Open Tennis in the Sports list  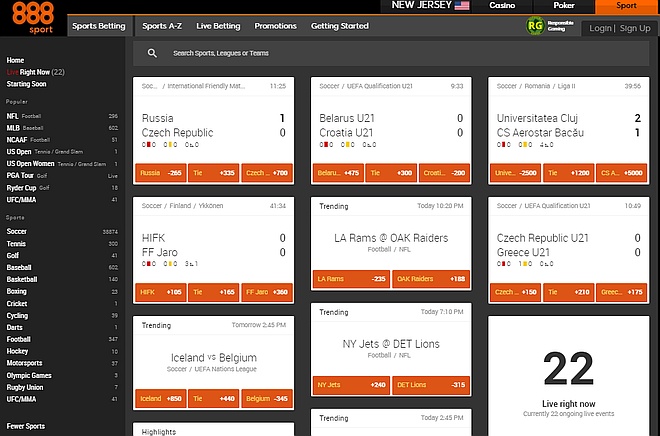pyautogui.click(x=62, y=244)
